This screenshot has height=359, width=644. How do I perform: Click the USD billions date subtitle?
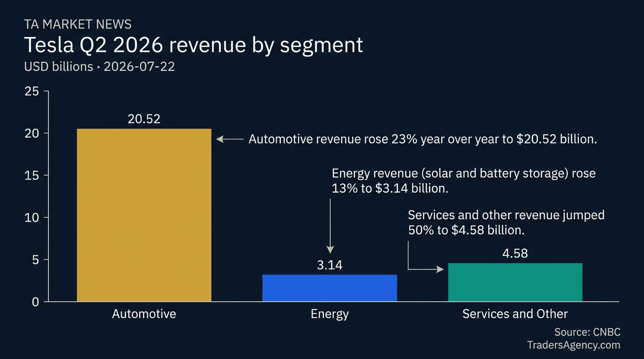(x=99, y=66)
